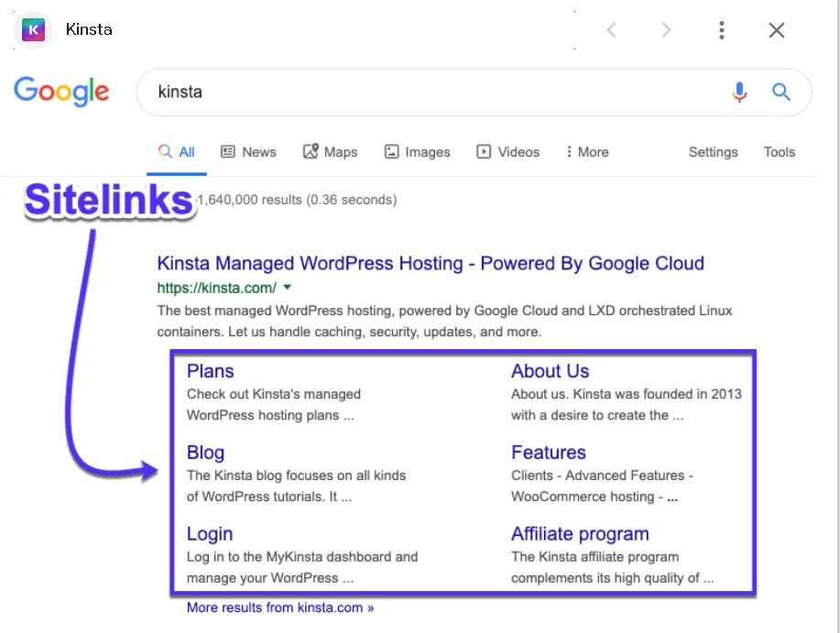
Task: Click the Videos tab play icon
Action: tap(484, 152)
